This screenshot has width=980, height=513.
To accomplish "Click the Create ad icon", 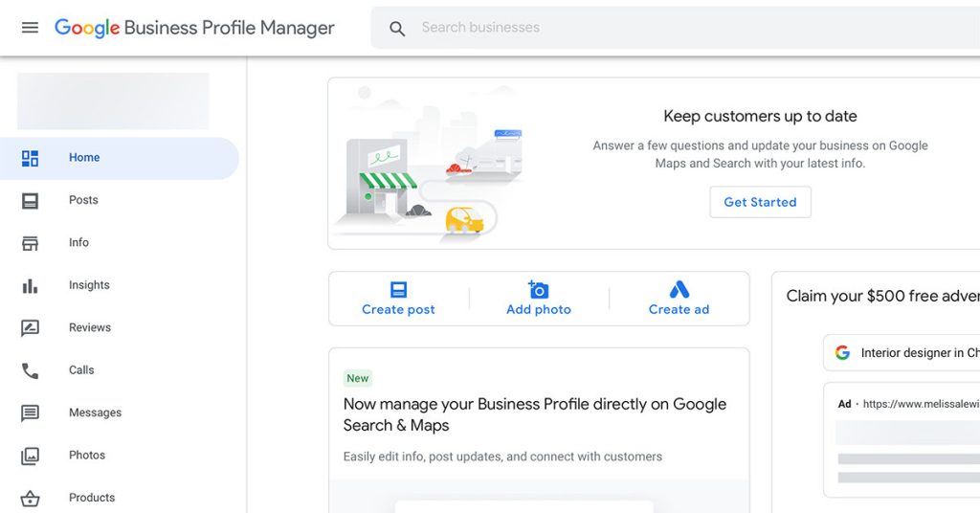I will point(679,289).
